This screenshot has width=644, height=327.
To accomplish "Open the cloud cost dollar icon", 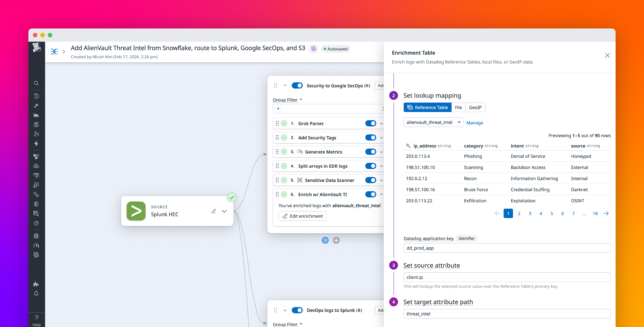I will (36, 166).
